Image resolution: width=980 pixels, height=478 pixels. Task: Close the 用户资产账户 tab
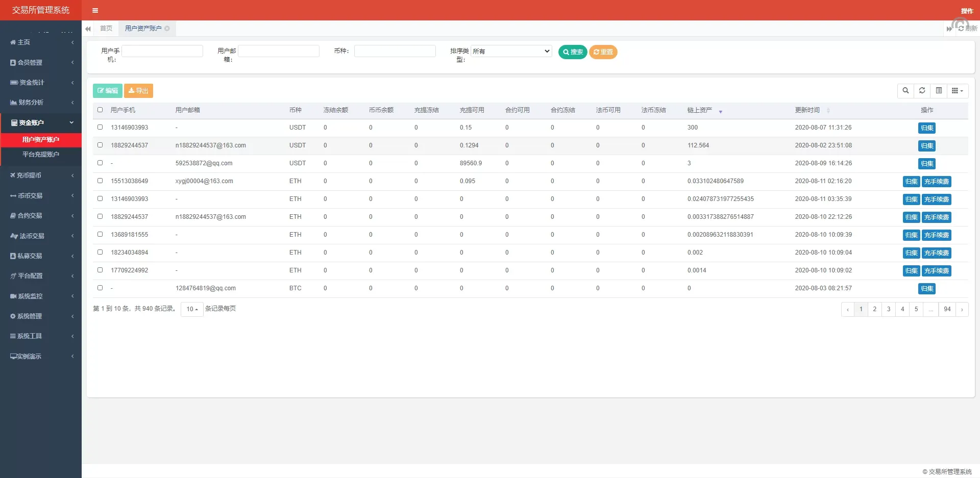click(x=167, y=29)
